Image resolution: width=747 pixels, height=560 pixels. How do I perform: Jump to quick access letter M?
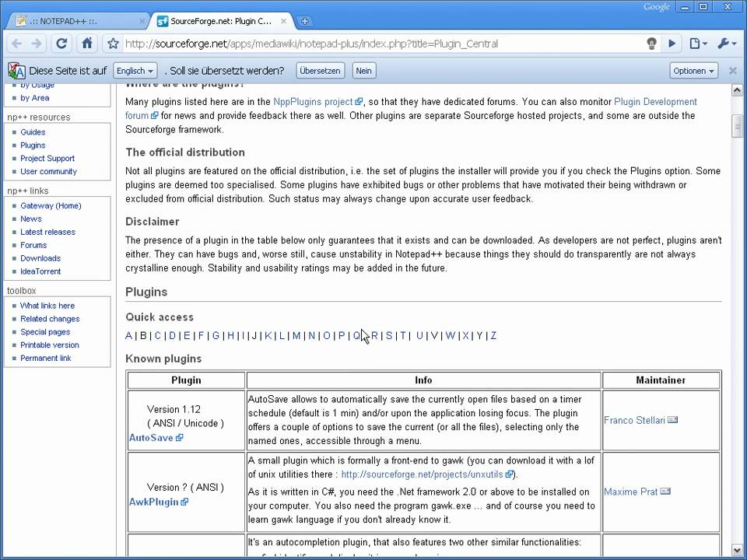[x=296, y=336]
